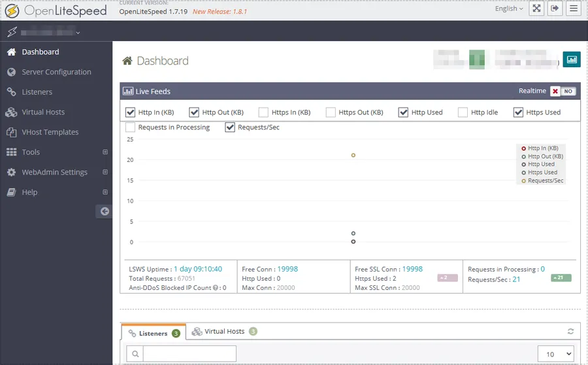The width and height of the screenshot is (588, 365).
Task: Switch to the Virtual Hosts tab
Action: tap(224, 331)
